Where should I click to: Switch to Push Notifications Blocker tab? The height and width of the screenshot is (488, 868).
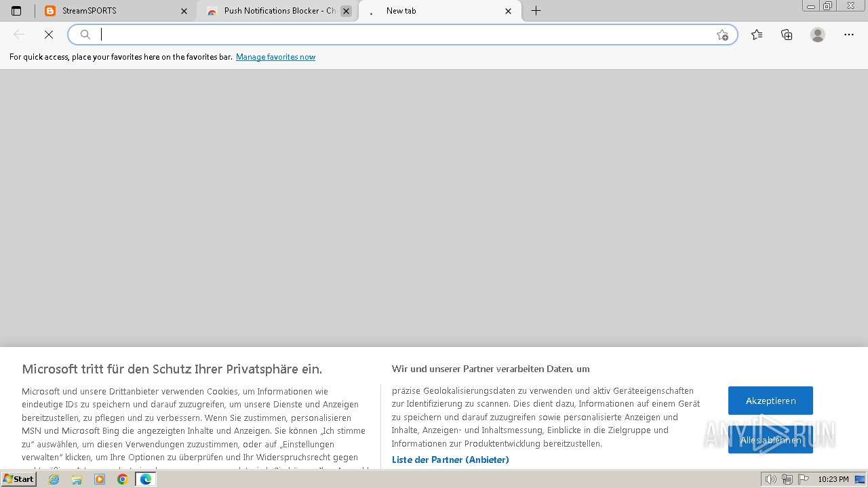(x=278, y=11)
